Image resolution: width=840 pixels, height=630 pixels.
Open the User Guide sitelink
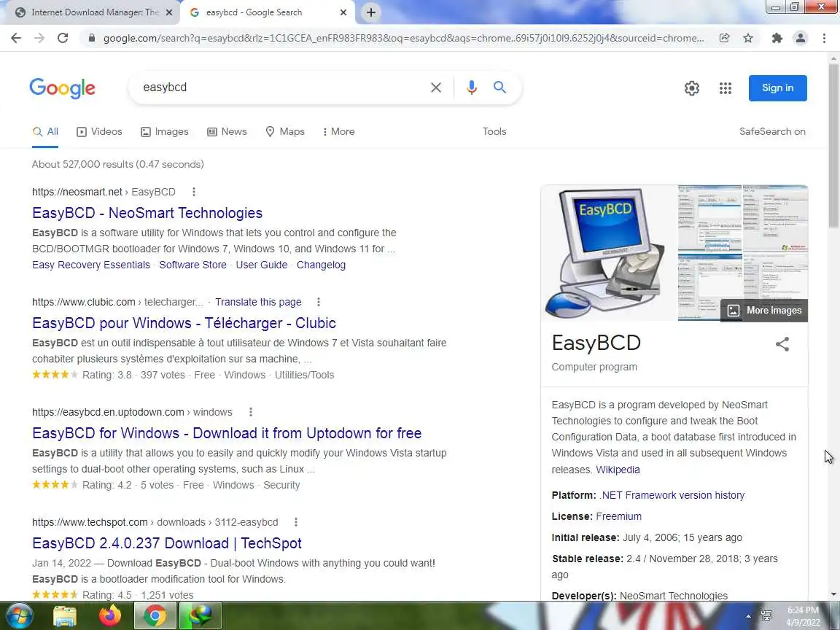pos(262,265)
